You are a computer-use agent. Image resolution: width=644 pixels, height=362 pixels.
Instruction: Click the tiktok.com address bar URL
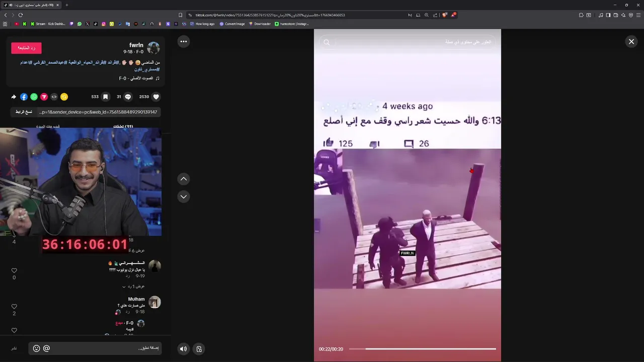point(270,15)
